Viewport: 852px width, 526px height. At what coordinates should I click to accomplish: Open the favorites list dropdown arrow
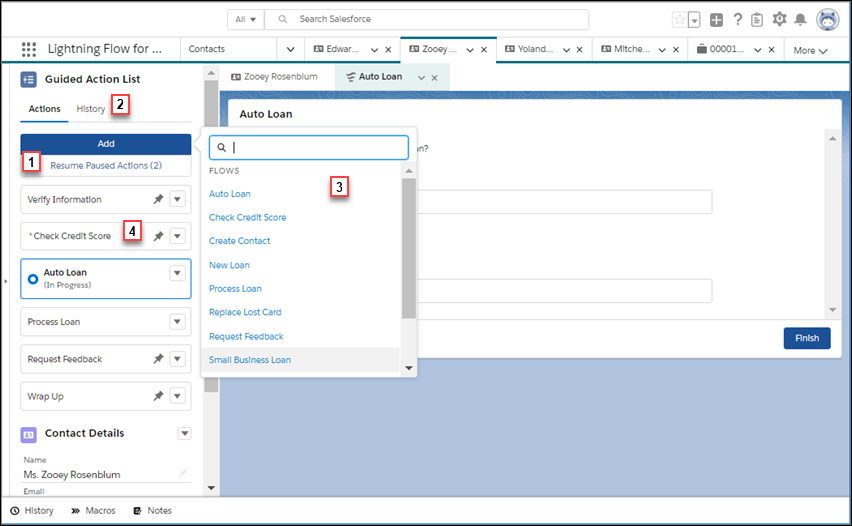tap(694, 20)
